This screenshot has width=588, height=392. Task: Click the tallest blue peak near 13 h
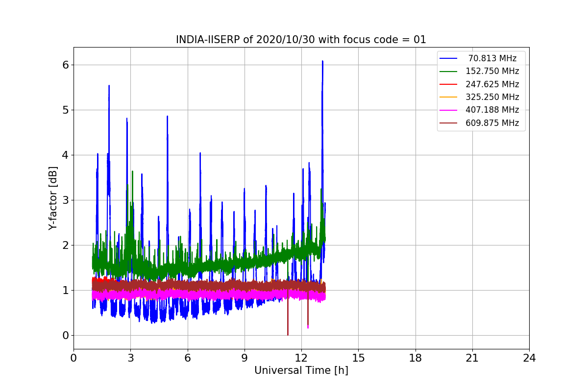click(x=322, y=63)
